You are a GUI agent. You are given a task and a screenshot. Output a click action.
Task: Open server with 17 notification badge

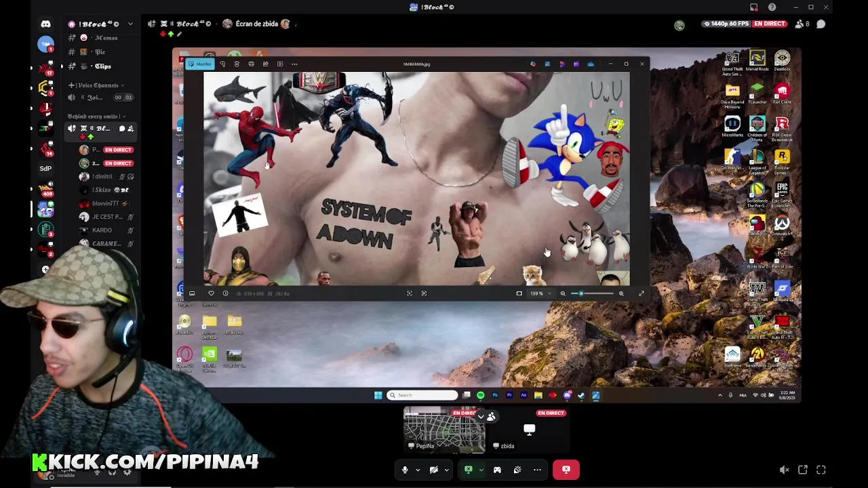pos(45,68)
